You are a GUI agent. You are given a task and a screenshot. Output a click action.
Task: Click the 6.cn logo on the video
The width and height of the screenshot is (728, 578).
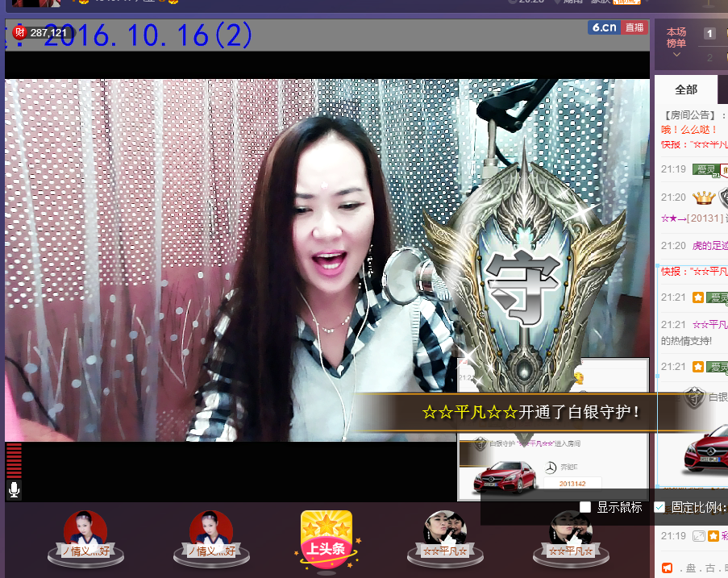(x=604, y=27)
